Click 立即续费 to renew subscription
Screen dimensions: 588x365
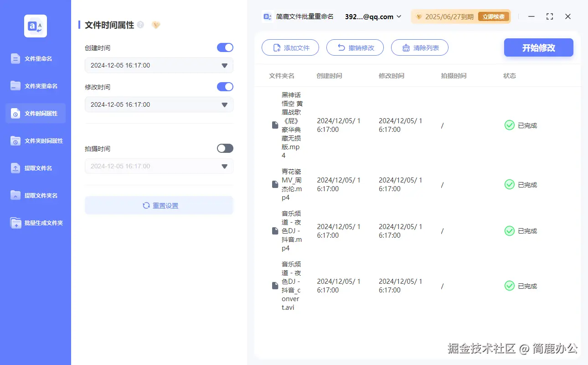(x=495, y=16)
